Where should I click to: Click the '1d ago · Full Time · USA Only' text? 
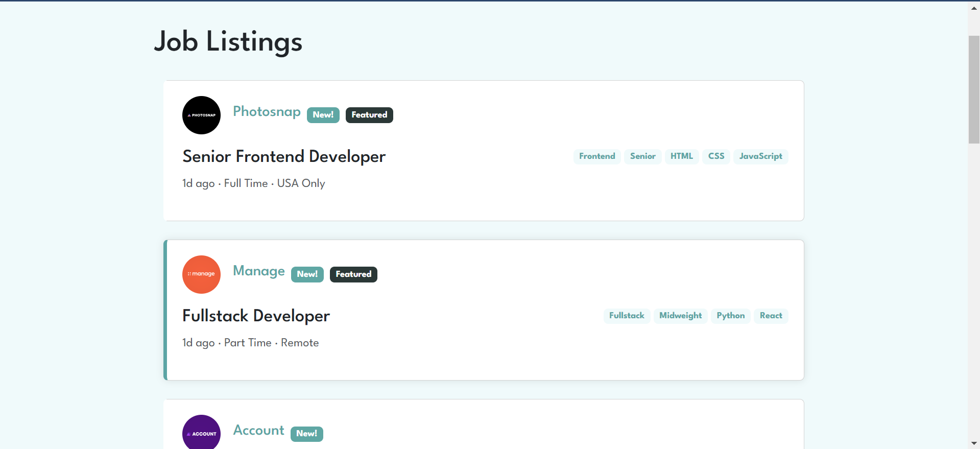tap(254, 183)
